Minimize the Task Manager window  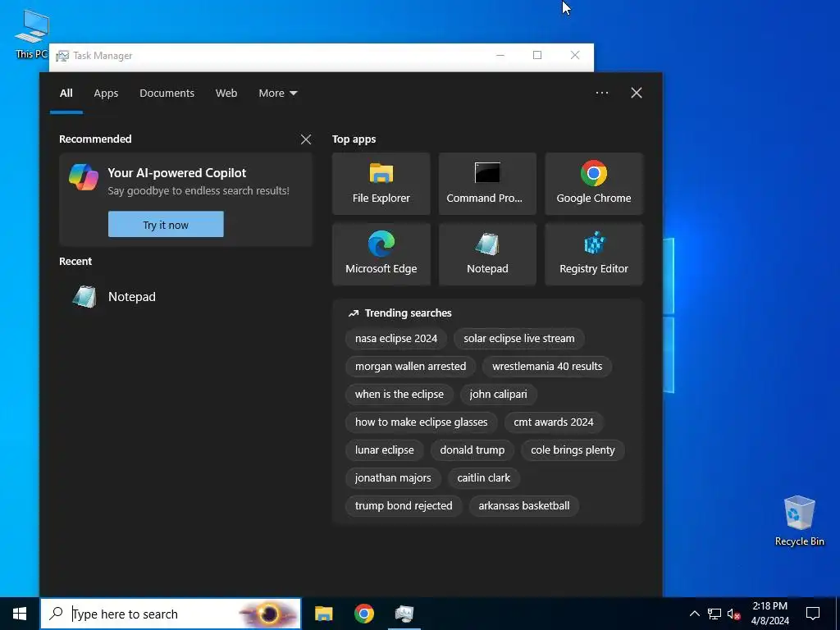click(x=500, y=55)
